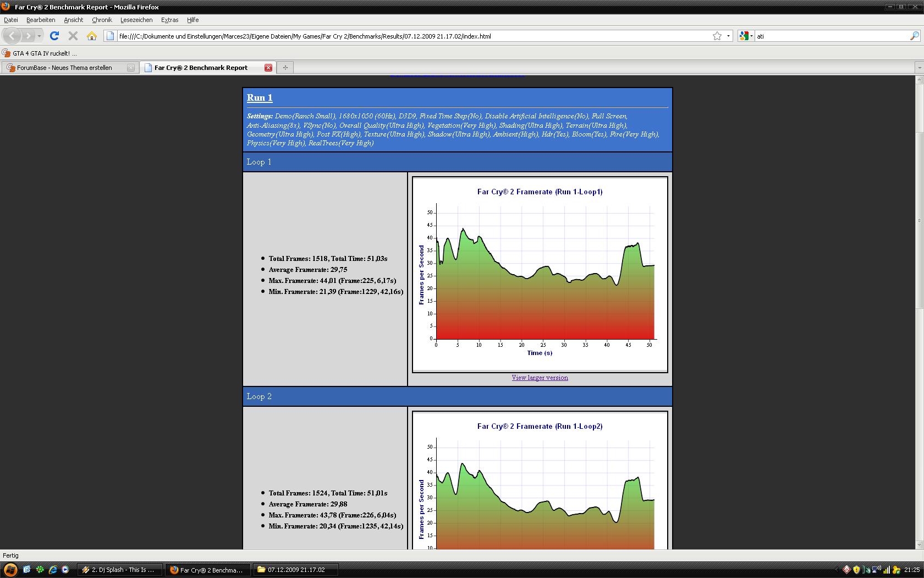Viewport: 924px width, 578px height.
Task: Launch media player from quick launch
Action: 65,570
